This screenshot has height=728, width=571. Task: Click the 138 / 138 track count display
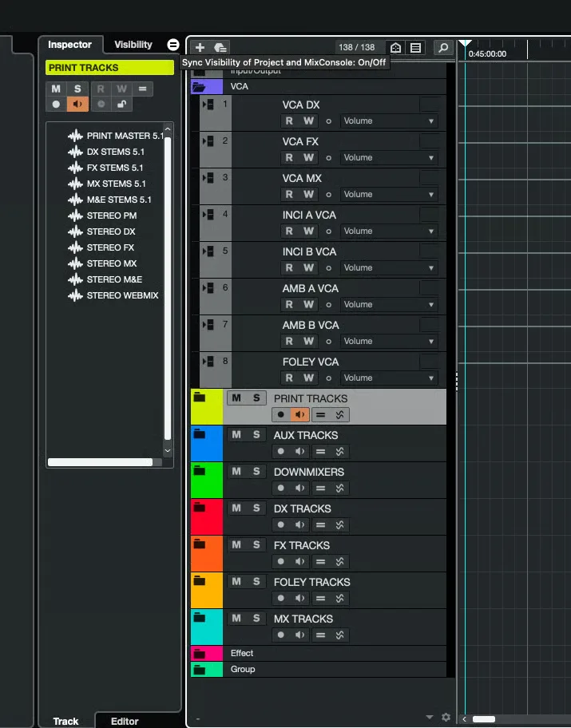click(x=356, y=47)
